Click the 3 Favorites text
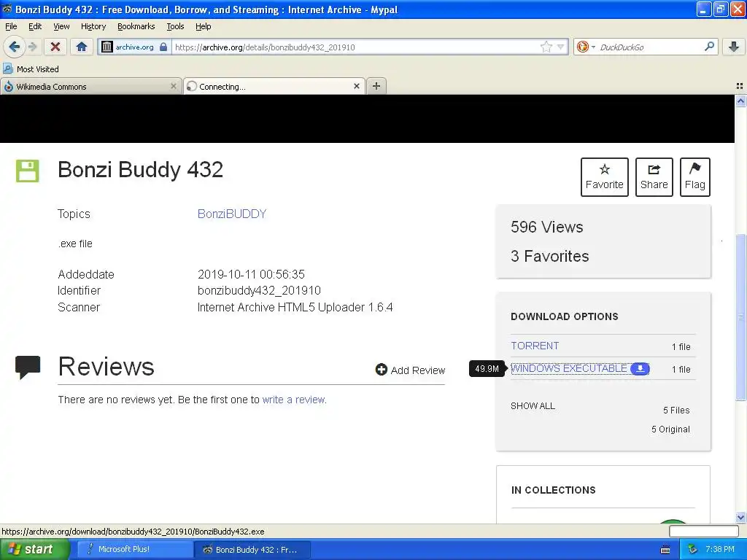747x560 pixels. click(550, 256)
